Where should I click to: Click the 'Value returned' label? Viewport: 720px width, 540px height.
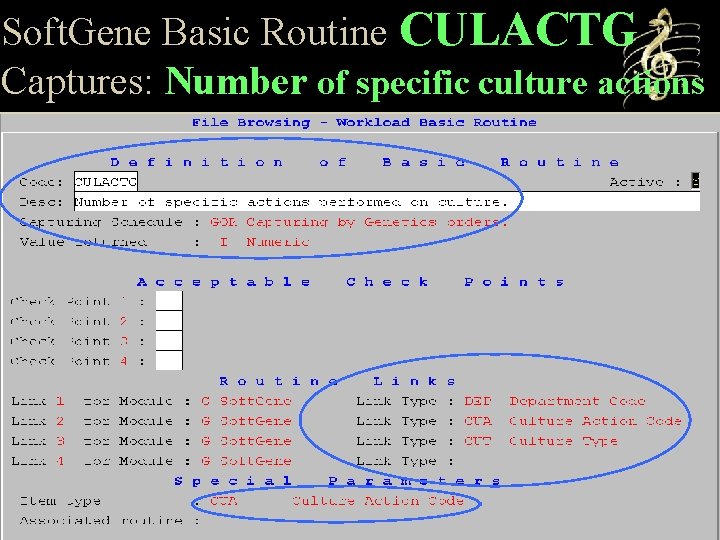(83, 242)
